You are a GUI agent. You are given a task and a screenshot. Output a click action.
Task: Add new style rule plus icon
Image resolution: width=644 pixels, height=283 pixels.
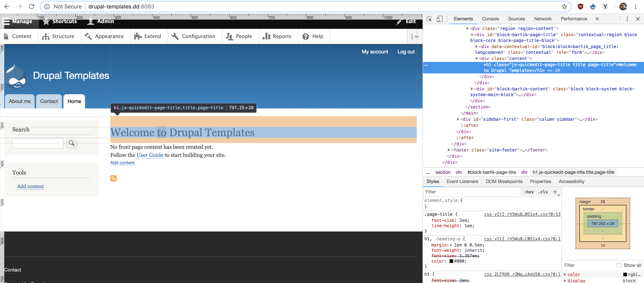(555, 192)
